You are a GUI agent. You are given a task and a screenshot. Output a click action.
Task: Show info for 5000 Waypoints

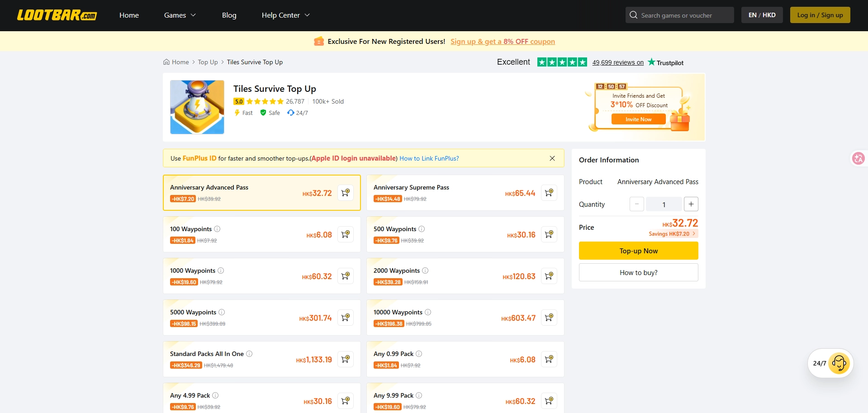(222, 312)
